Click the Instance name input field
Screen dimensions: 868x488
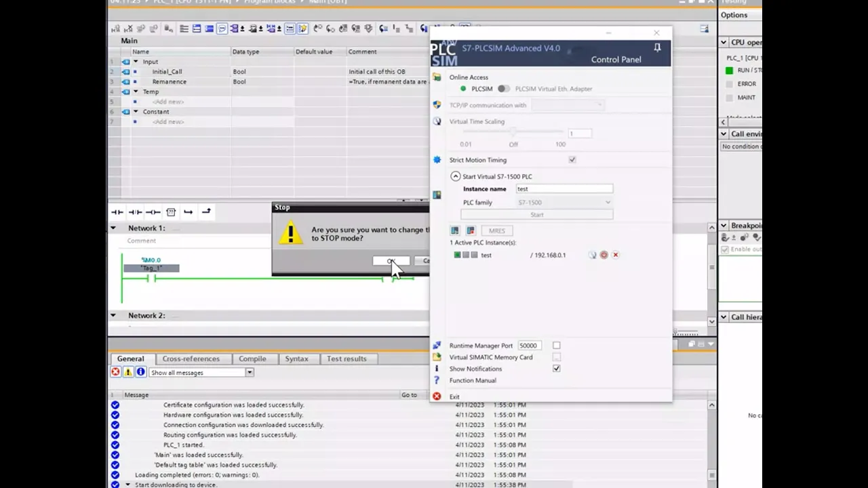coord(564,189)
